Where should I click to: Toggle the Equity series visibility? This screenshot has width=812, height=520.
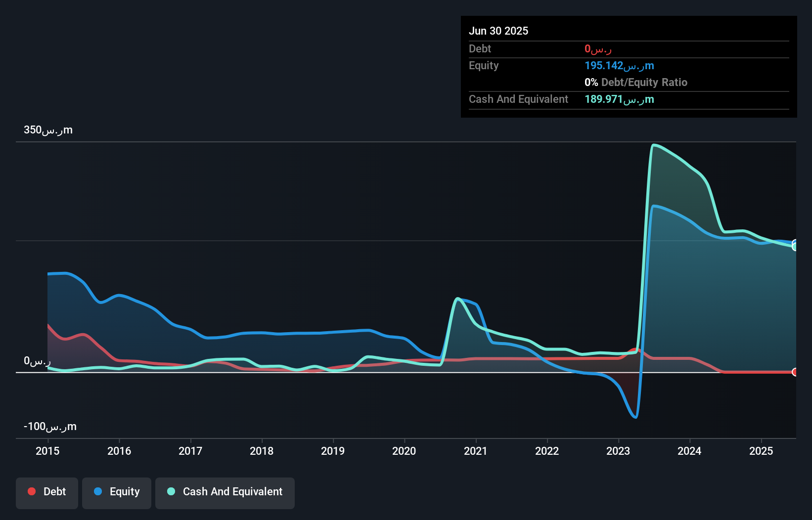pos(116,492)
